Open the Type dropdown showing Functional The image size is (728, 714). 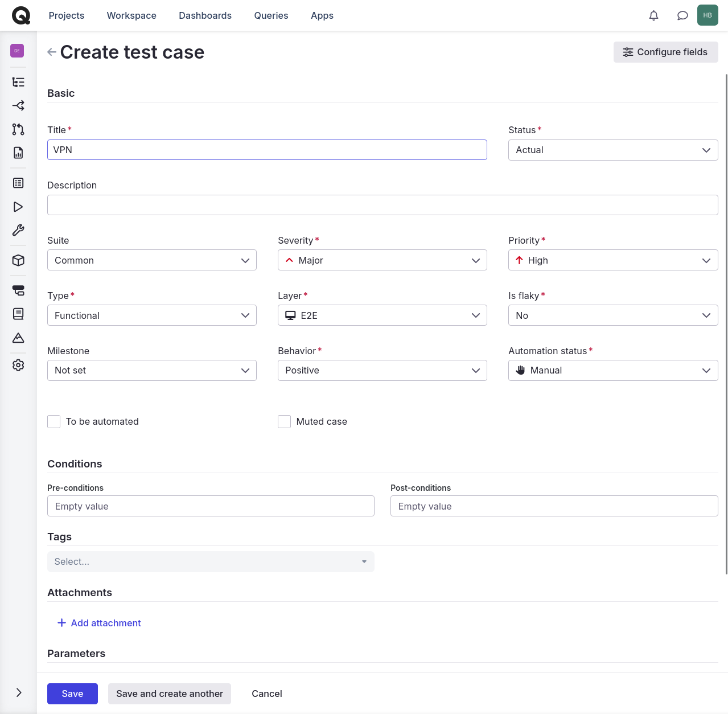[152, 315]
